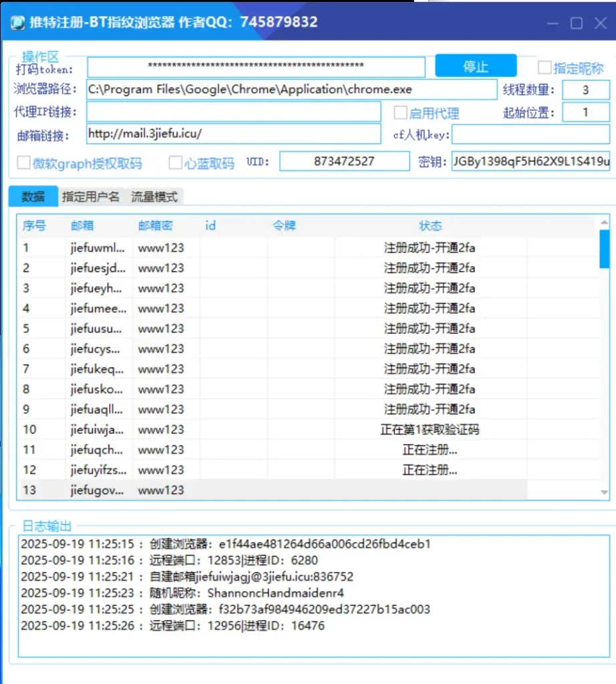This screenshot has width=616, height=684.
Task: Maximize the 推特注册 window
Action: (x=577, y=23)
